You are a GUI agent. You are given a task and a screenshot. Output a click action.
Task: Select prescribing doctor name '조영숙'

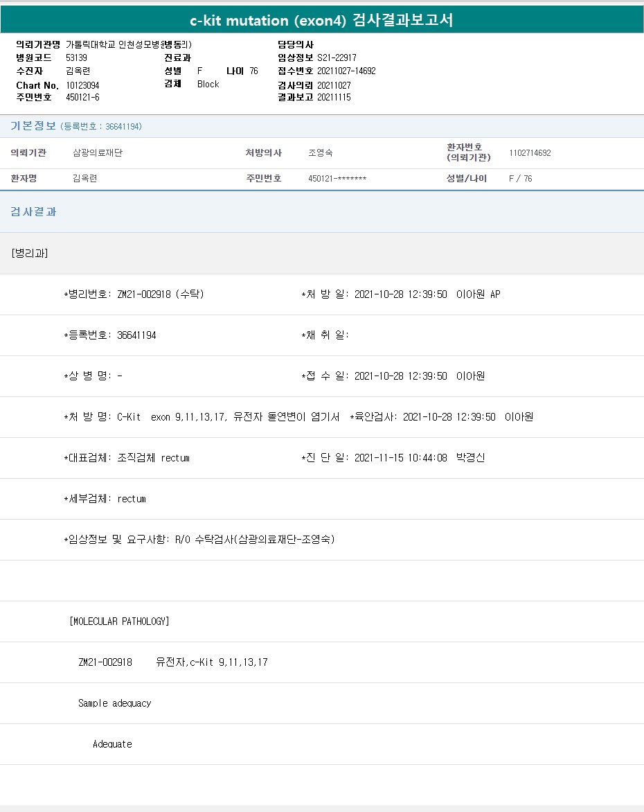[321, 152]
